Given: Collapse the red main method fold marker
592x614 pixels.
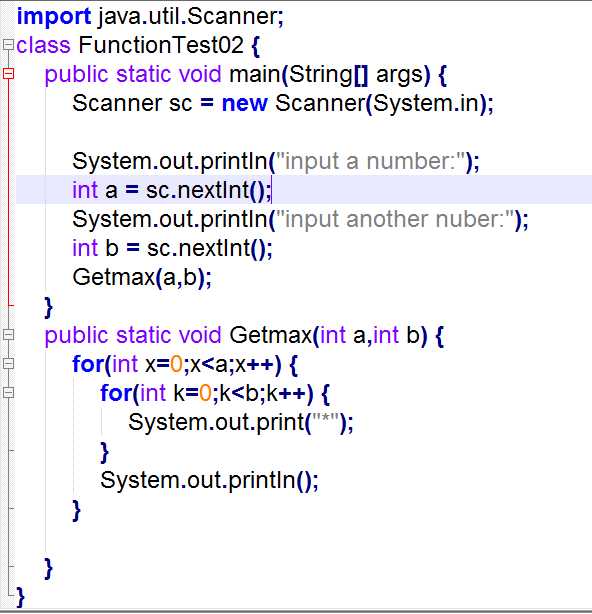Looking at the screenshot, I should (x=8, y=74).
